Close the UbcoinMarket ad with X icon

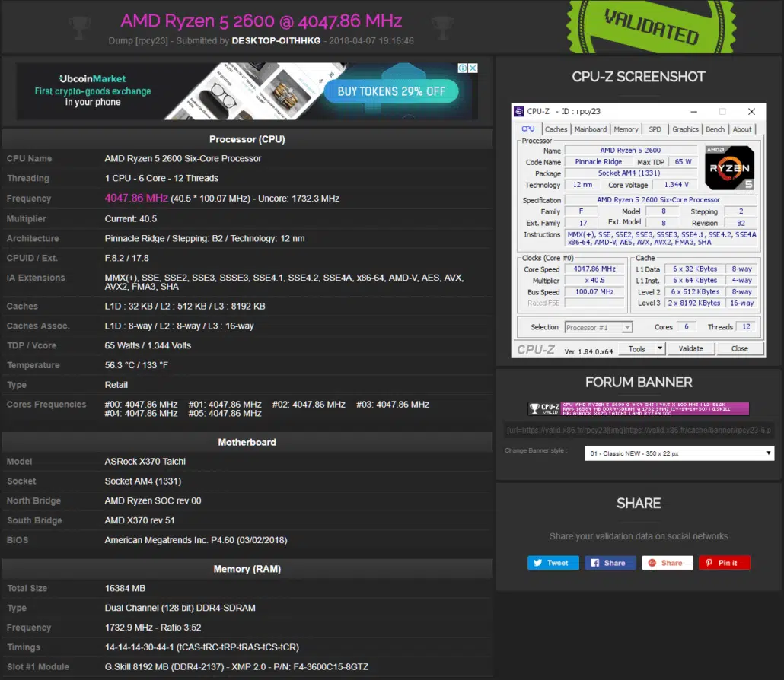click(x=473, y=68)
